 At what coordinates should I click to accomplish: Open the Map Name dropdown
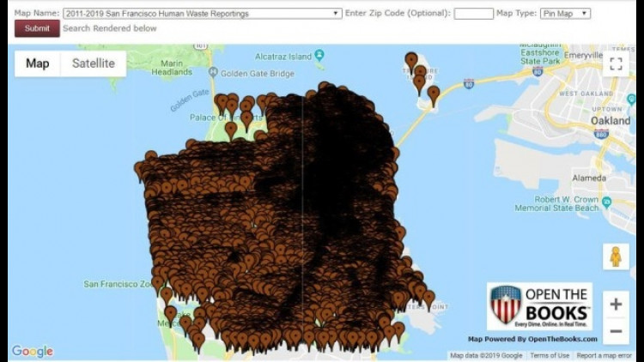point(202,14)
